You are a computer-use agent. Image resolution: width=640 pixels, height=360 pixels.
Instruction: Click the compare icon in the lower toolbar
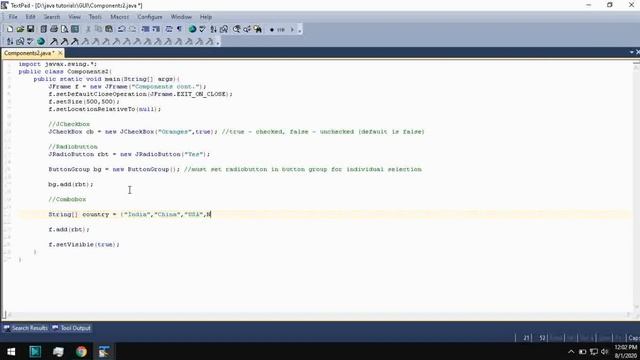20,41
